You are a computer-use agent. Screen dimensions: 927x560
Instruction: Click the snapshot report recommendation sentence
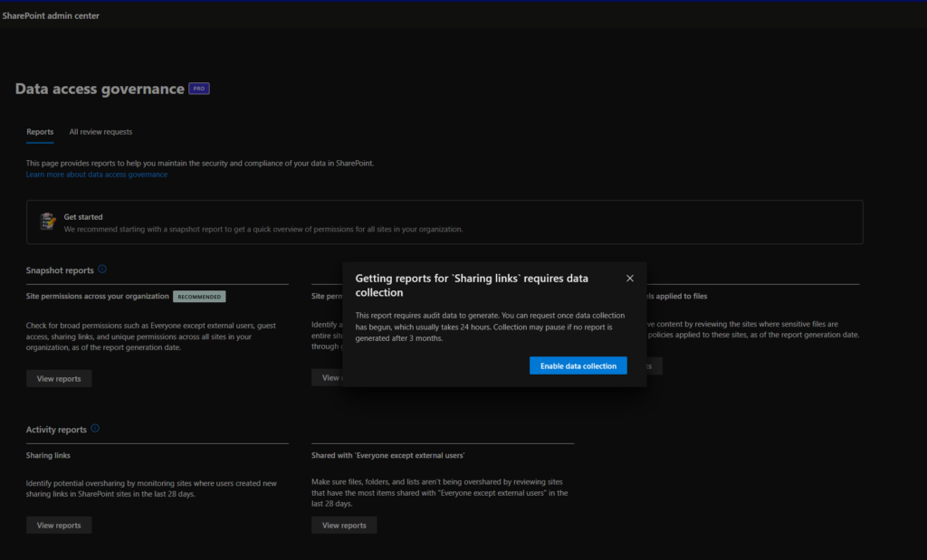[x=263, y=229]
